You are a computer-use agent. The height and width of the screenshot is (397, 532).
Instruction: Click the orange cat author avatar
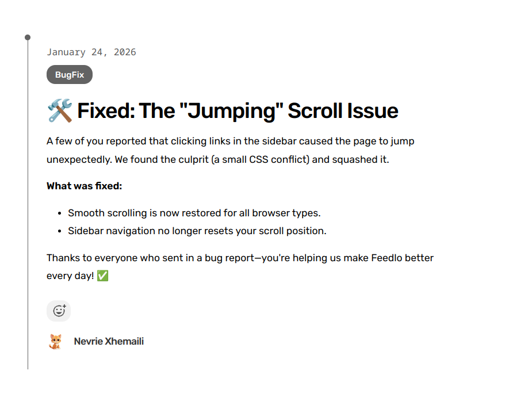(55, 342)
